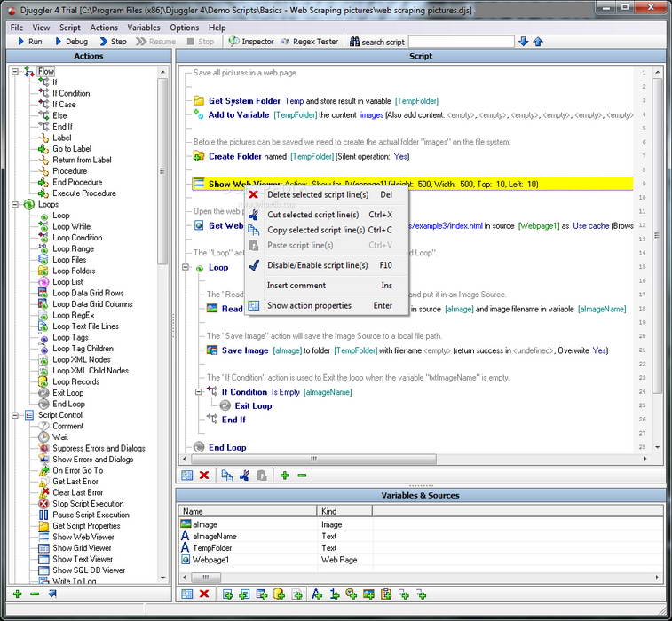
Task: Open the Variables menu
Action: click(x=144, y=28)
